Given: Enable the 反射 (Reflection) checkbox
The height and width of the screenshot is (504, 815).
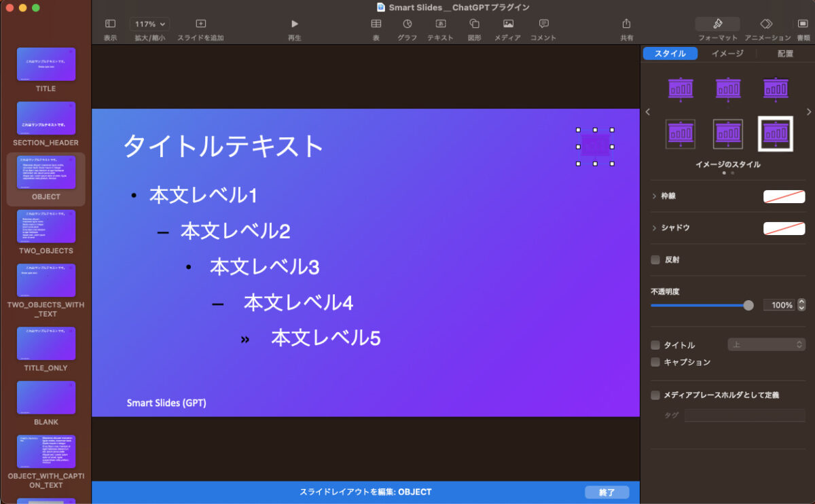Looking at the screenshot, I should click(654, 259).
